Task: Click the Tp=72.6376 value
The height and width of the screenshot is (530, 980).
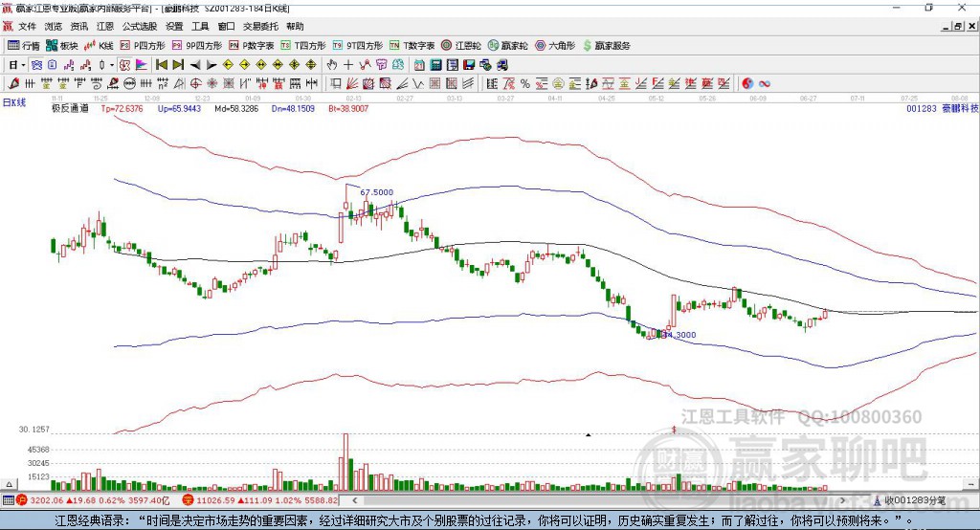Action: point(122,108)
